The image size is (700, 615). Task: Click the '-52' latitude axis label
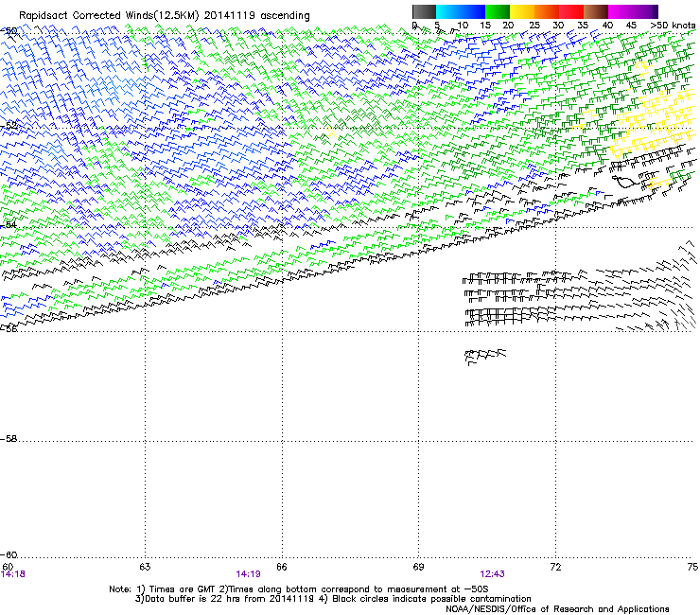[x=9, y=126]
